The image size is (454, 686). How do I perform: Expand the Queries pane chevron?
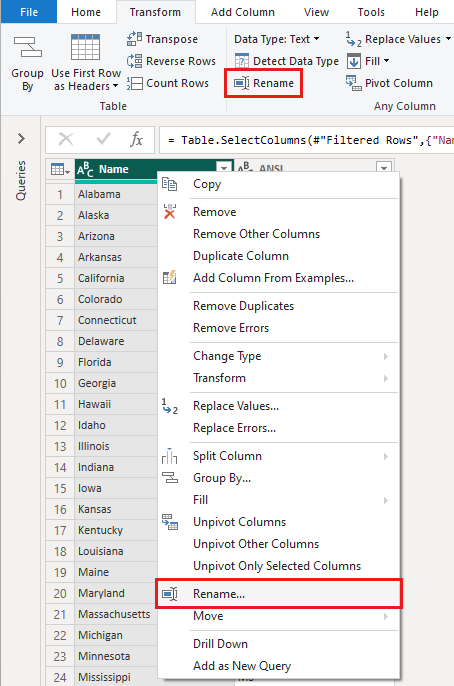click(21, 139)
